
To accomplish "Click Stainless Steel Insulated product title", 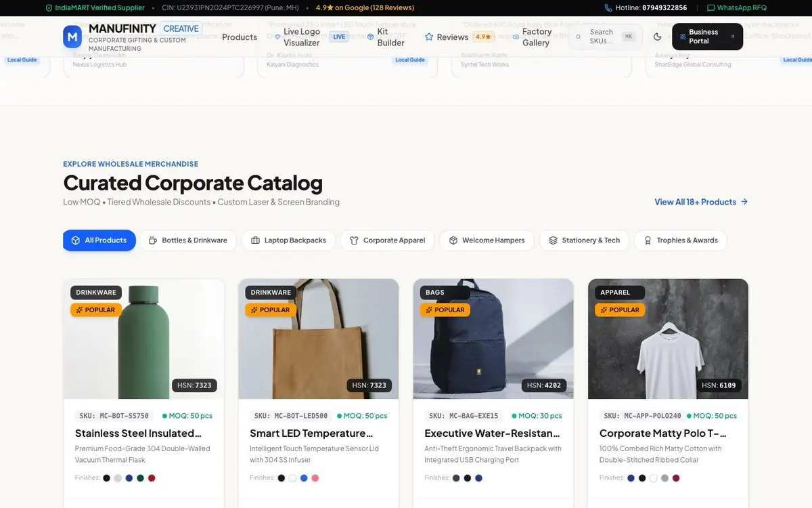I will coord(139,433).
